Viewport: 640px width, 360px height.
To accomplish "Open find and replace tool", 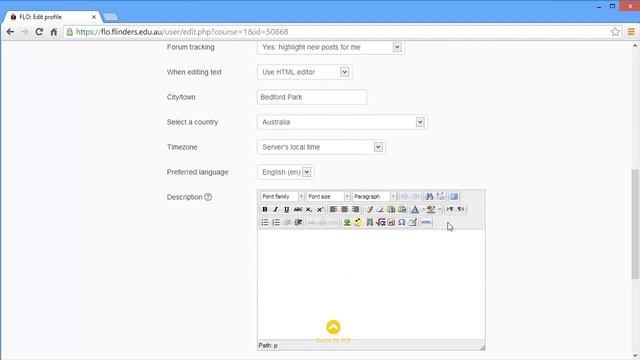I will (x=429, y=197).
